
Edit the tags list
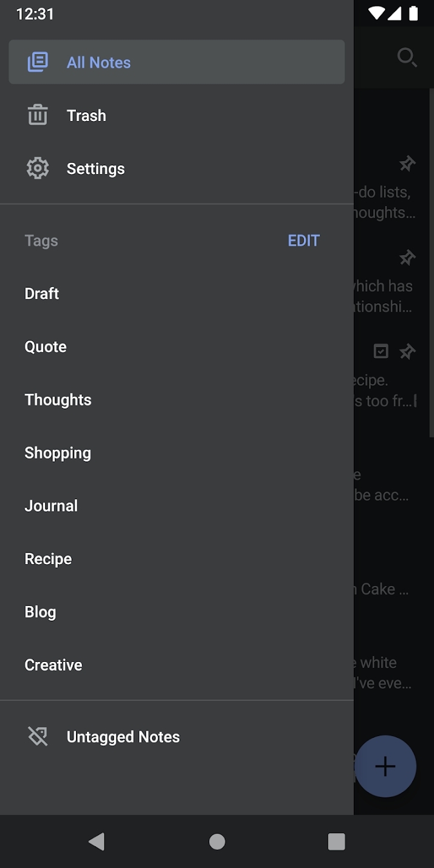[x=304, y=241]
